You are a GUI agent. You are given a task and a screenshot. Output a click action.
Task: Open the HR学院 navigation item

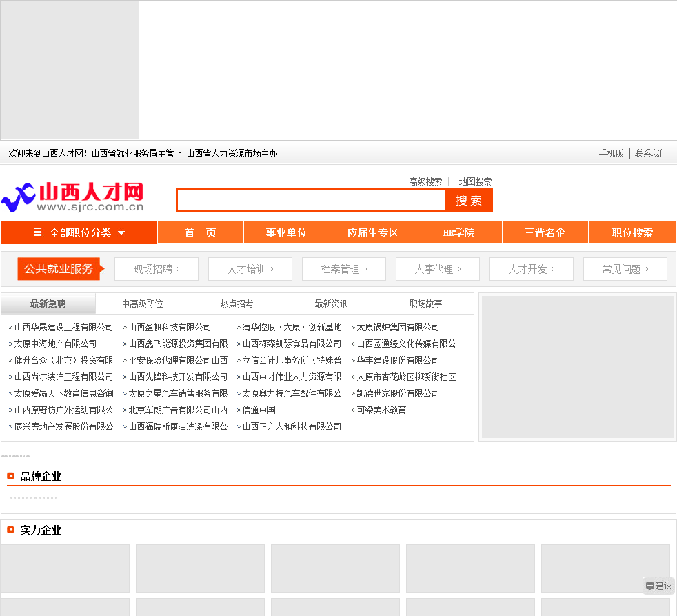pos(459,233)
